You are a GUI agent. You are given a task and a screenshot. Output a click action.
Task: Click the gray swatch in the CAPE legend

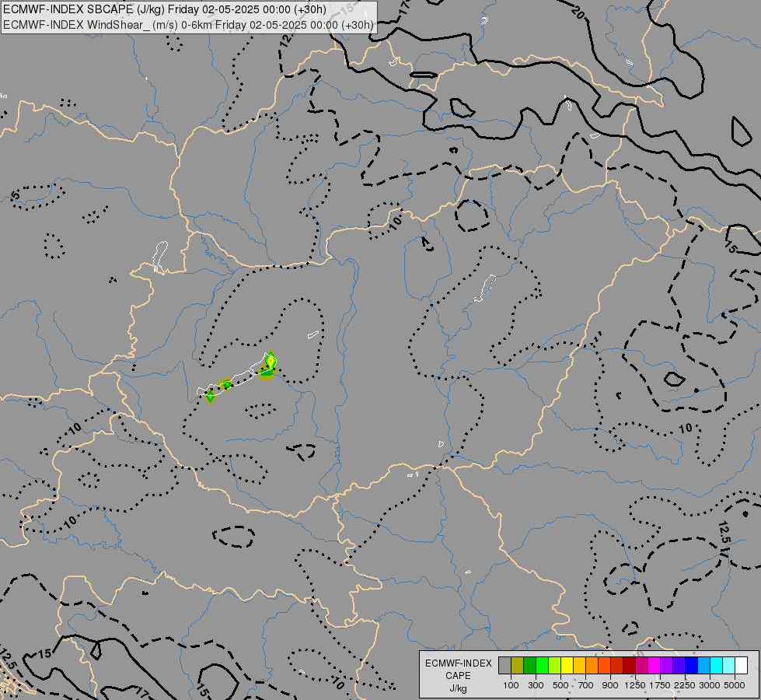tap(504, 666)
